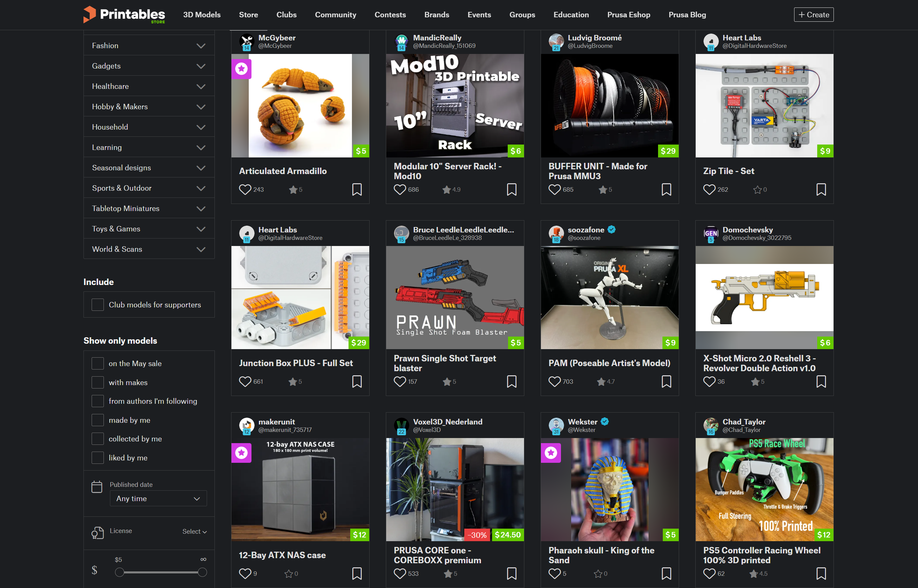Bookmark Pharaoh skull - King of the Sand
This screenshot has height=588, width=918.
(666, 573)
